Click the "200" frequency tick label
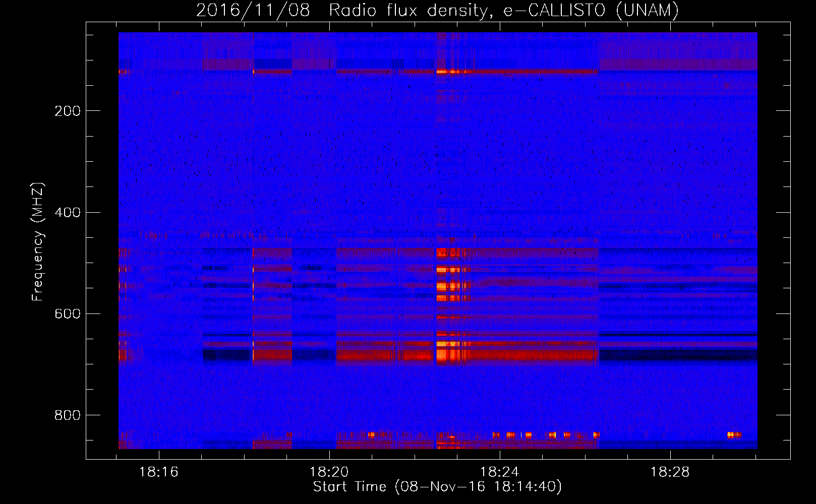The height and width of the screenshot is (504, 816). (68, 111)
